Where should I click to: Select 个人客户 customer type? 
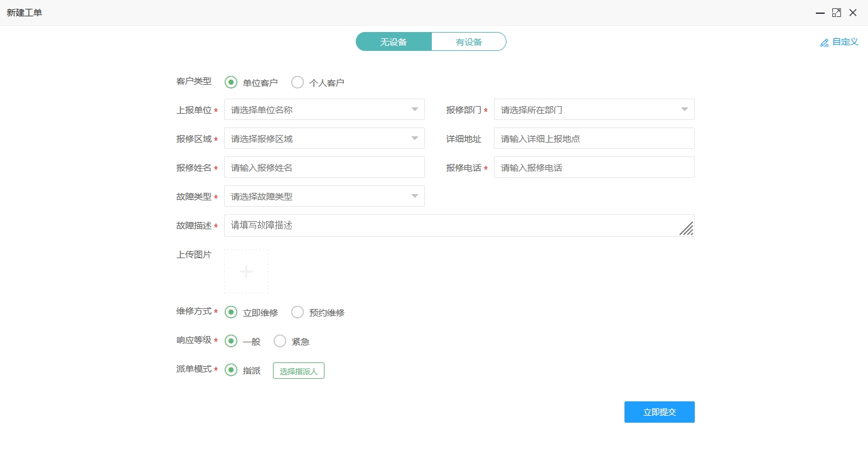pyautogui.click(x=297, y=82)
